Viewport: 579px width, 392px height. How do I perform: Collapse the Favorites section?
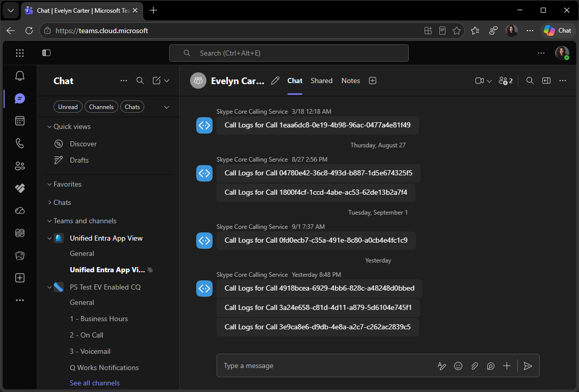pos(49,185)
